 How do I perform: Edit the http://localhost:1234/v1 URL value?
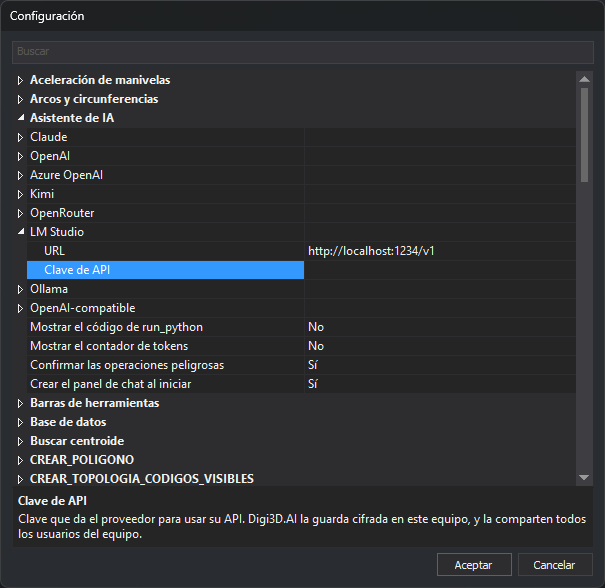[440, 251]
